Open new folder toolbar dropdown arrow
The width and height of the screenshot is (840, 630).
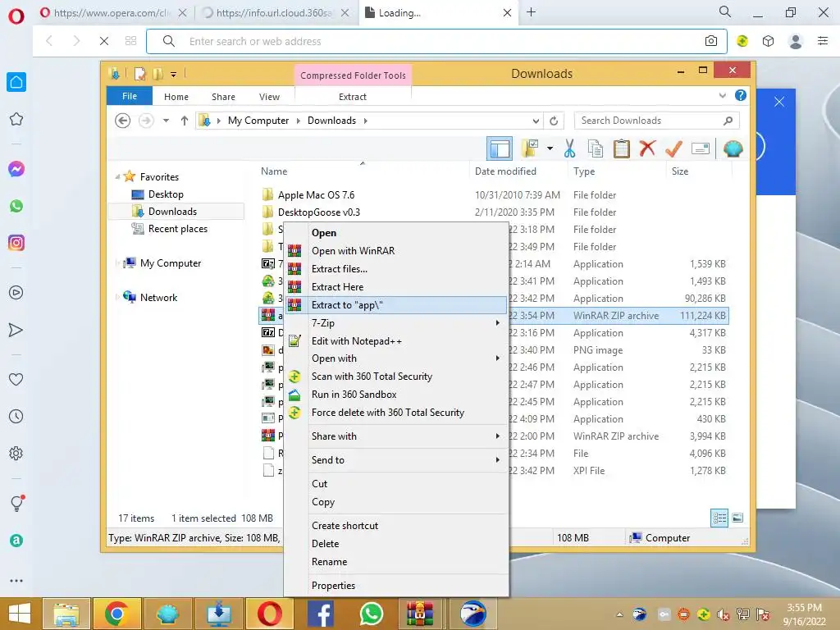550,148
